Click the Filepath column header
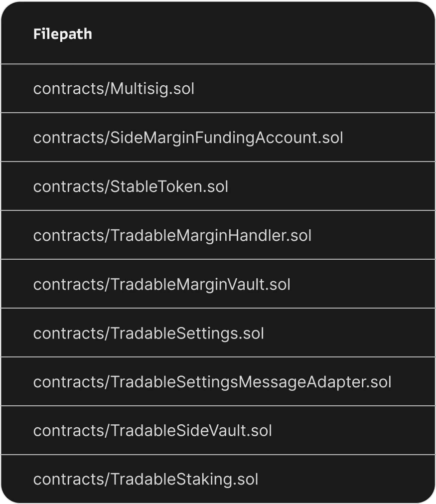This screenshot has height=504, width=436. click(63, 34)
